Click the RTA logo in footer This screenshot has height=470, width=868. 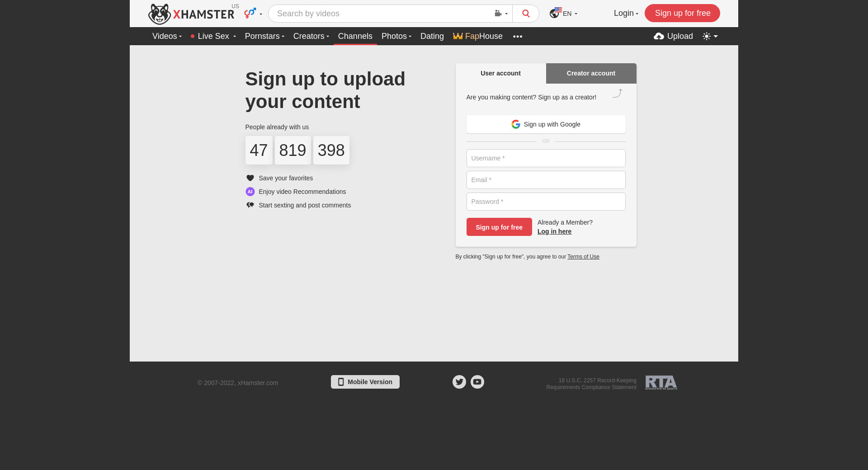tap(661, 382)
